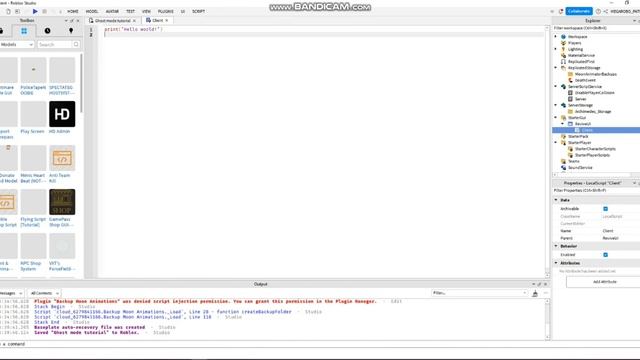Click the New file icon in top toolbar

point(8,11)
